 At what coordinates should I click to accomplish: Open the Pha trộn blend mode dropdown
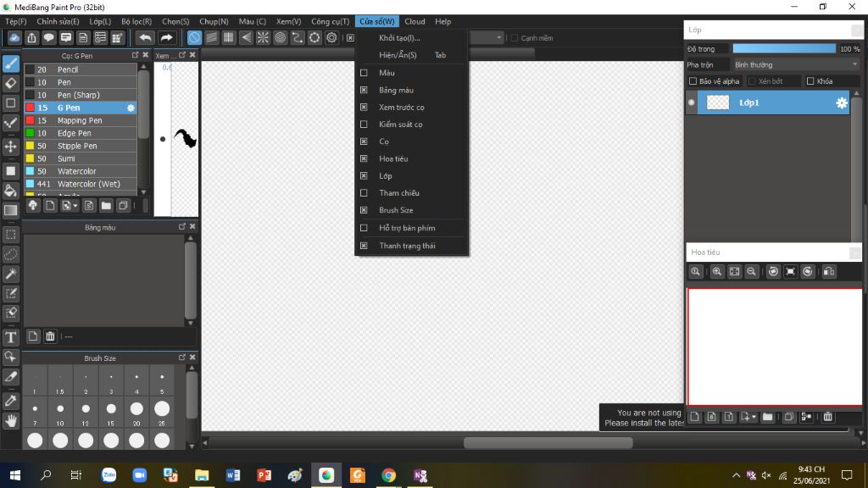coord(795,64)
